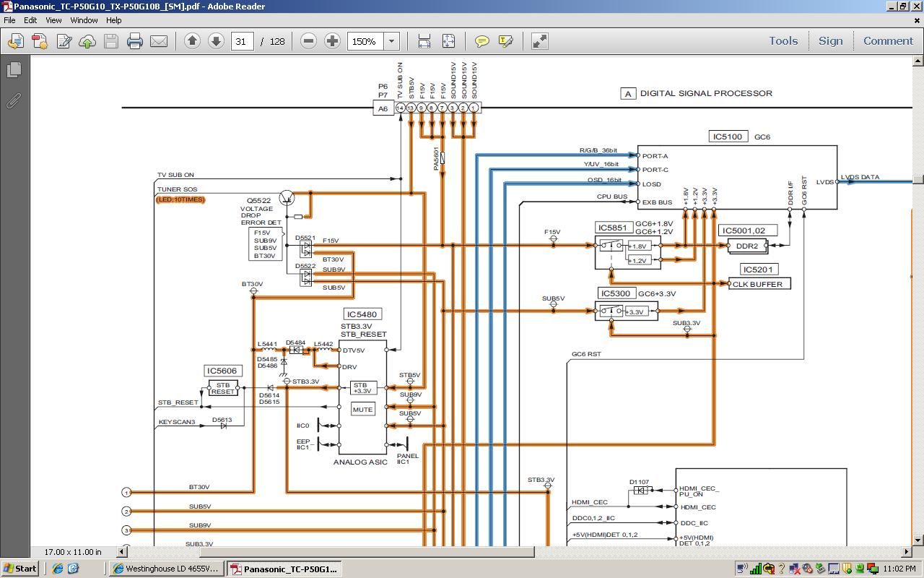Click the Create PDF online icon

point(40,41)
